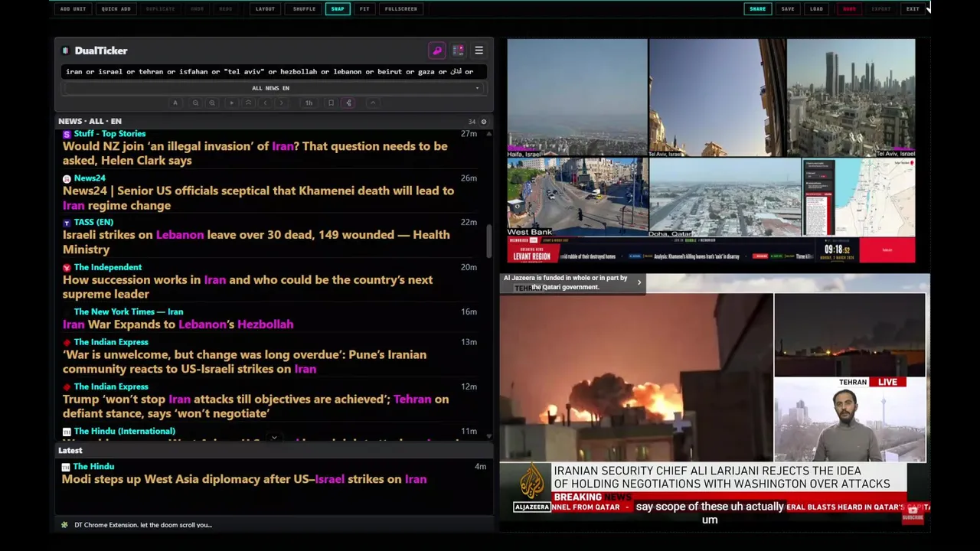
Task: Click The Independent source icon
Action: [67, 268]
